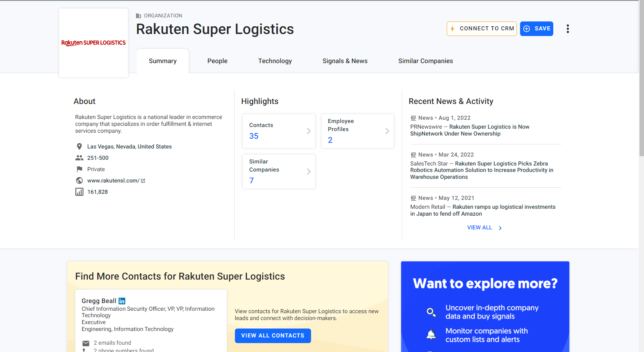Switch to the Summary tab

pyautogui.click(x=163, y=61)
